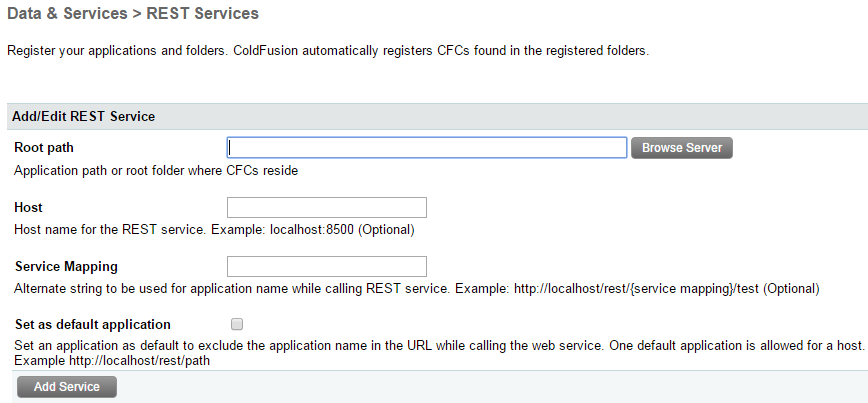Click the 'Application path or root folder' description
This screenshot has width=868, height=403.
point(156,170)
